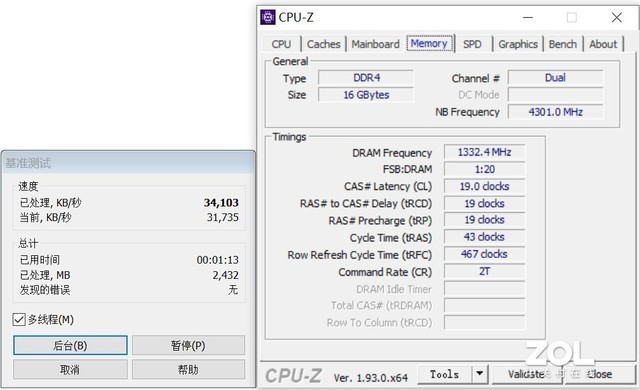640x390 pixels.
Task: Click the errors found value 无
Action: coord(233,290)
